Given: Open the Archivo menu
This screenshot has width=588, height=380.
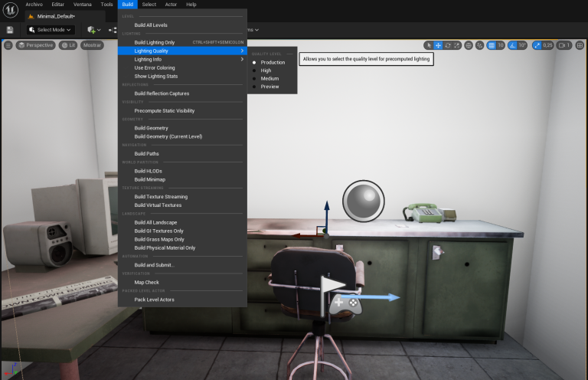Looking at the screenshot, I should tap(34, 5).
